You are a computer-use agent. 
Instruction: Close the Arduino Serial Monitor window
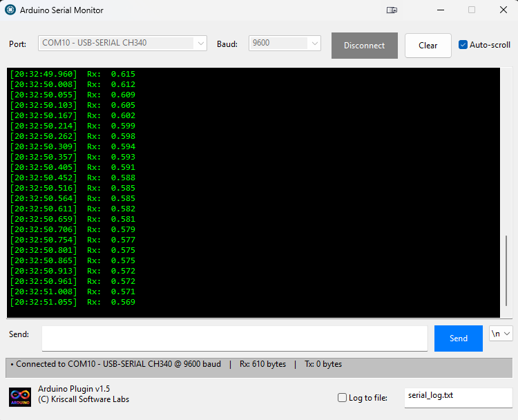tap(503, 10)
